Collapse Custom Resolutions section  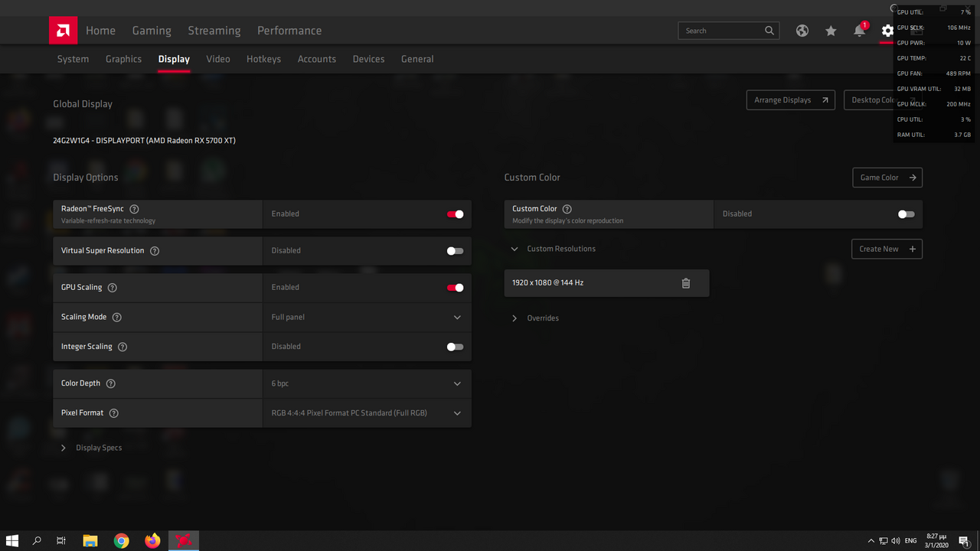554,249
